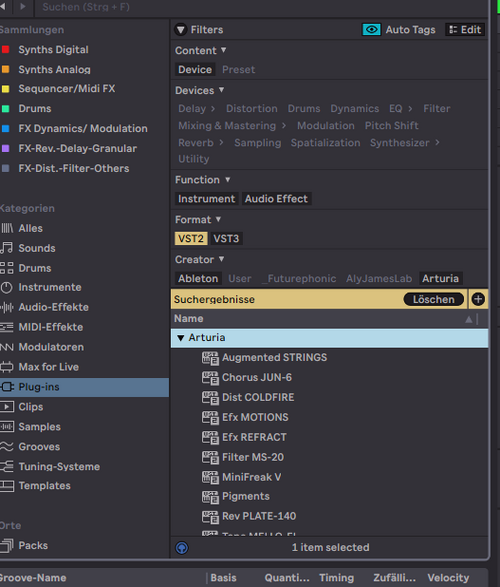Image resolution: width=500 pixels, height=587 pixels.
Task: Select FX Dynamics/ Modulation collection
Action: (83, 128)
